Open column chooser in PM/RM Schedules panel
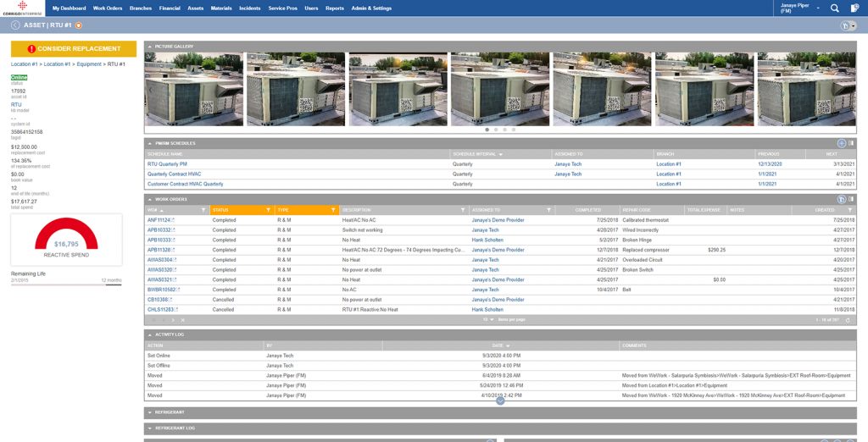The height and width of the screenshot is (442, 868). pyautogui.click(x=851, y=143)
